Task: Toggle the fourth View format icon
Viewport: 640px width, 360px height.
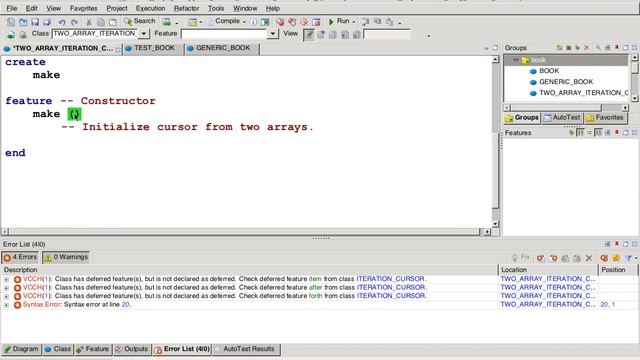Action: pyautogui.click(x=345, y=35)
